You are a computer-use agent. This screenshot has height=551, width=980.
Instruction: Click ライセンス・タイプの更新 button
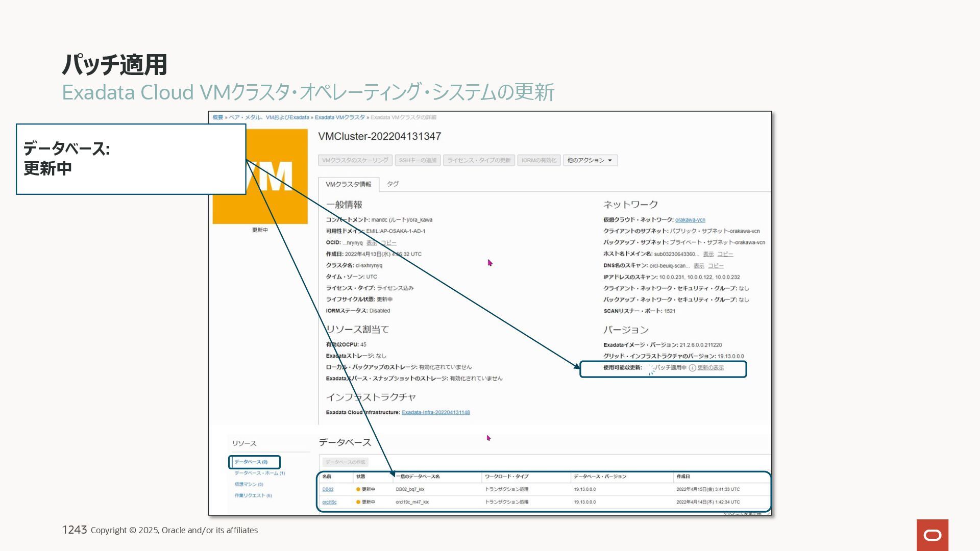coord(479,160)
